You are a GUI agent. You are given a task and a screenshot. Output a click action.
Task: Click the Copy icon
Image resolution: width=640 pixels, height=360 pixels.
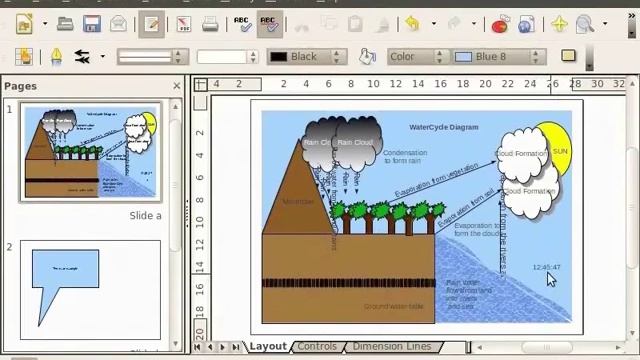point(329,24)
